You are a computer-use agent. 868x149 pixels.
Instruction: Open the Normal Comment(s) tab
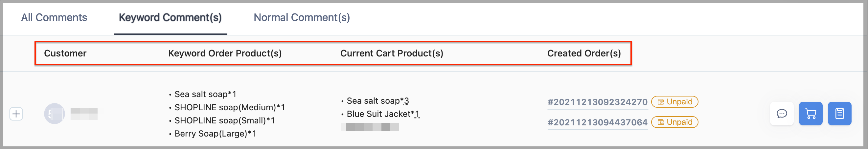pyautogui.click(x=302, y=17)
